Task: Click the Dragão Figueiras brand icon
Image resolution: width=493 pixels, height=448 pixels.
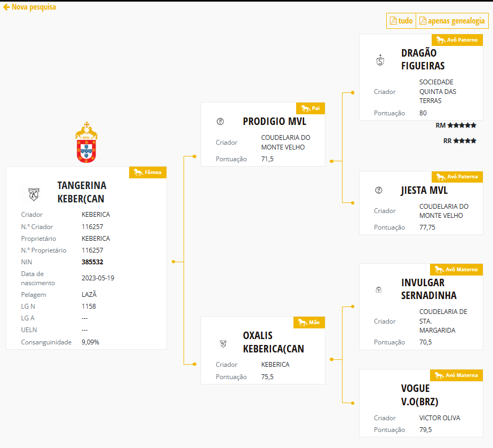Action: click(380, 60)
